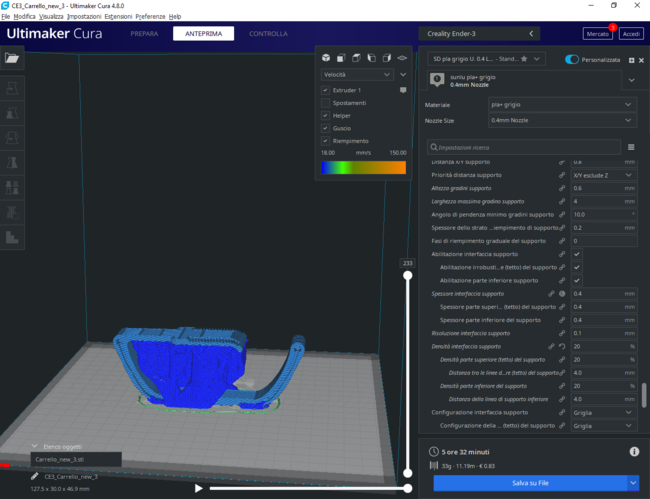This screenshot has height=499, width=650.
Task: Enable the Spostamenti checkbox
Action: tap(325, 102)
